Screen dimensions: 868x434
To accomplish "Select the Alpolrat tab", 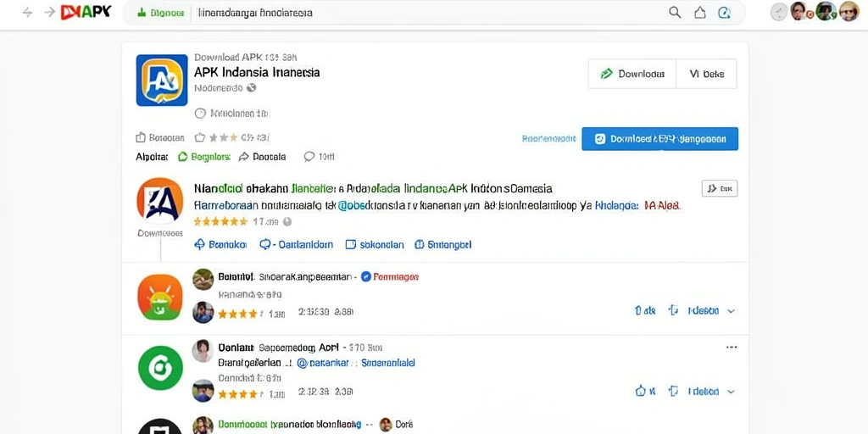I will (x=152, y=157).
